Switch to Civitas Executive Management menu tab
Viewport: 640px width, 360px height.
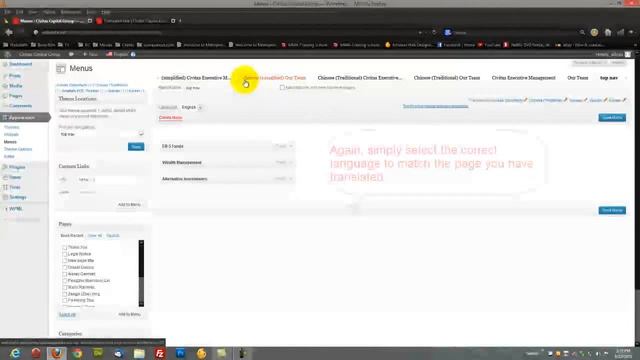pyautogui.click(x=523, y=78)
